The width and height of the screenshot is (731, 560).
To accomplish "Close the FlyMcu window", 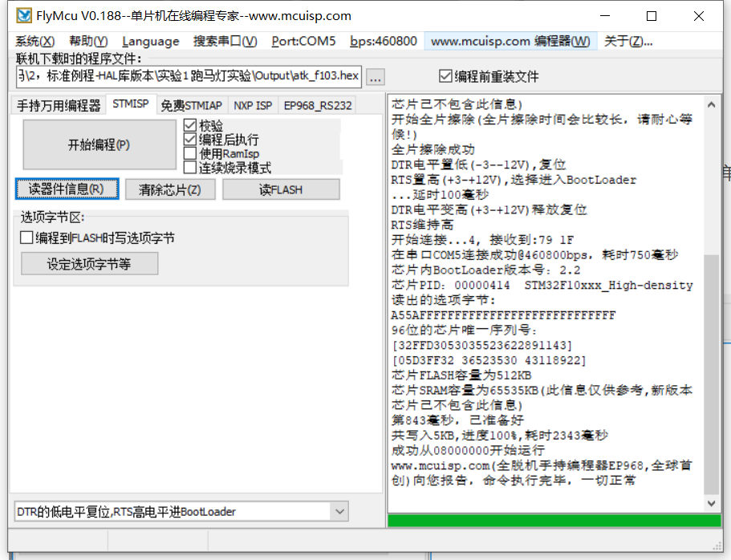I will [x=698, y=16].
